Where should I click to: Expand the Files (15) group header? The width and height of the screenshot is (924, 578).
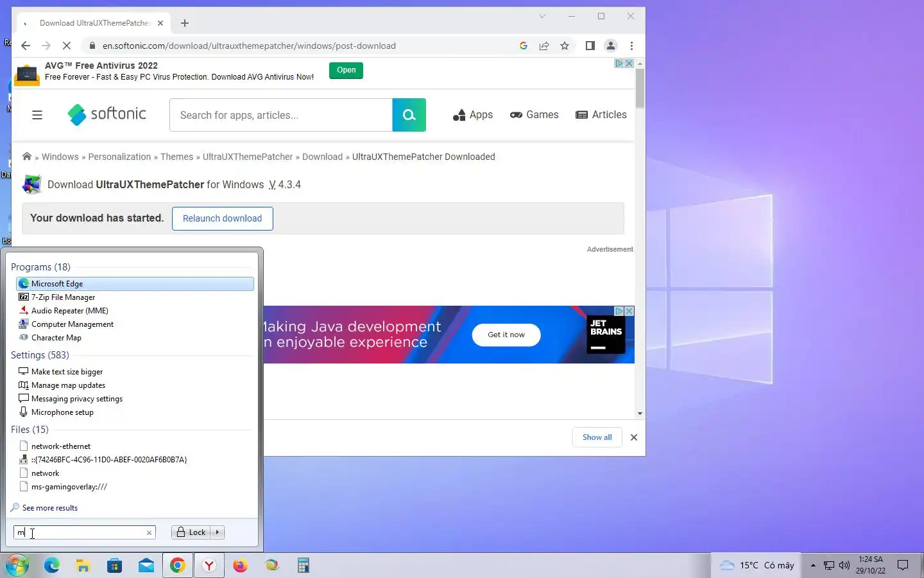30,430
